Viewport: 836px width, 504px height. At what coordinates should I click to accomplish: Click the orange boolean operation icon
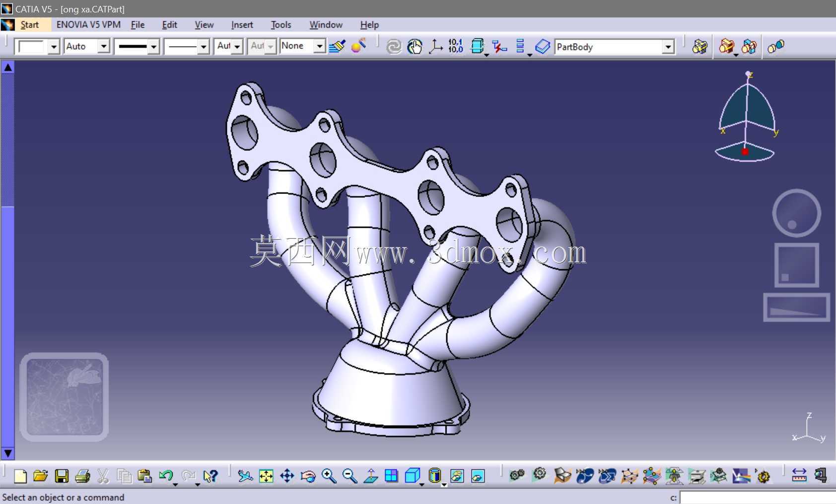pyautogui.click(x=727, y=47)
